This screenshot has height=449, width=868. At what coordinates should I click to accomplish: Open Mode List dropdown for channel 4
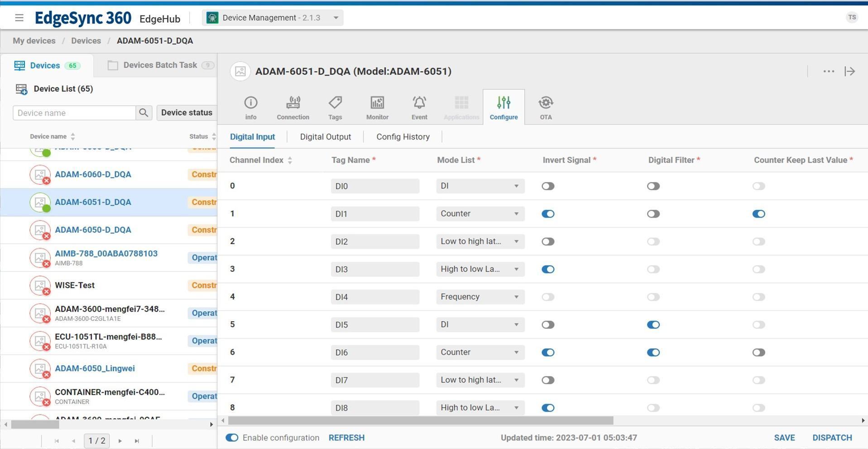click(x=480, y=297)
